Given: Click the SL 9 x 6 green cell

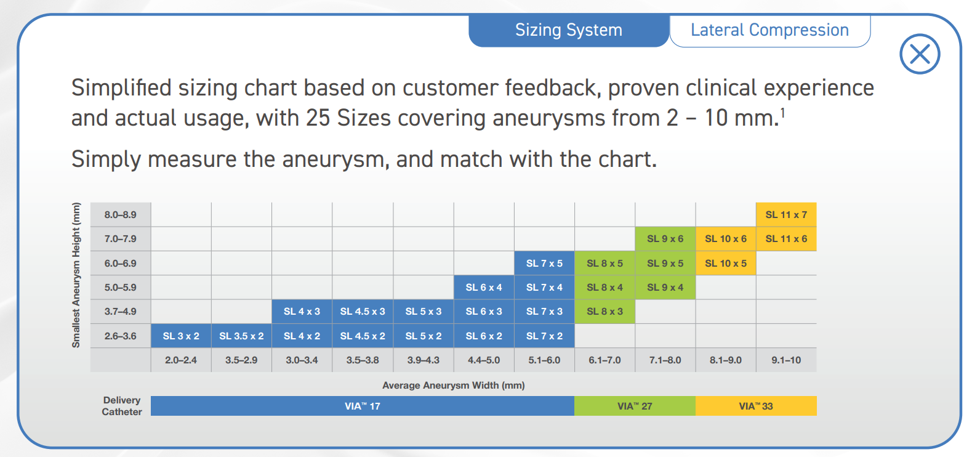Looking at the screenshot, I should click(x=665, y=238).
